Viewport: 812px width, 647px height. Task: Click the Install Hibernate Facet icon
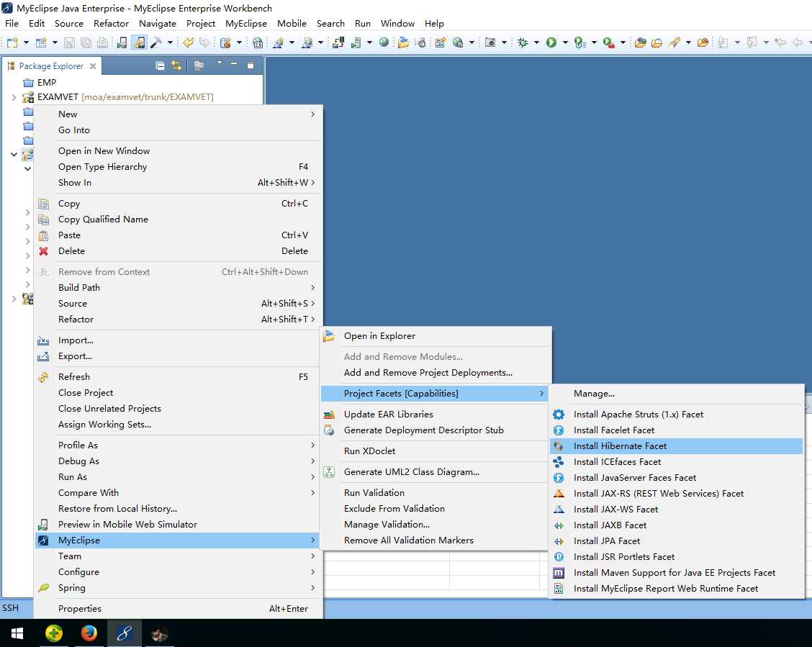pyautogui.click(x=559, y=446)
